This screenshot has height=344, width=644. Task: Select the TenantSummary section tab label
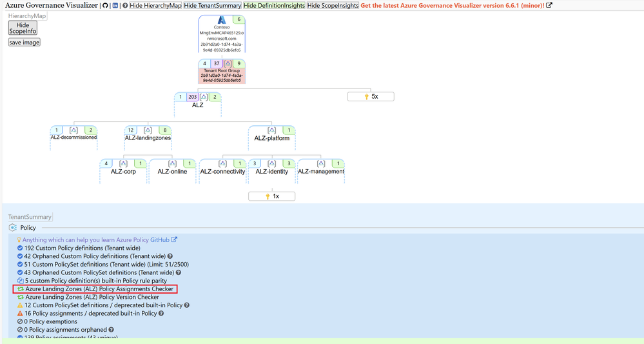[x=30, y=217]
